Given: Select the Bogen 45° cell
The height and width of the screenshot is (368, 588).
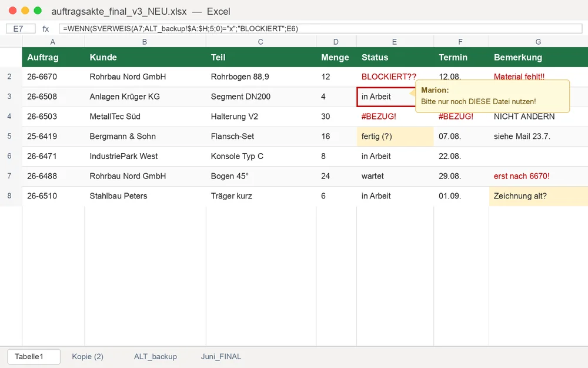Looking at the screenshot, I should point(261,176).
